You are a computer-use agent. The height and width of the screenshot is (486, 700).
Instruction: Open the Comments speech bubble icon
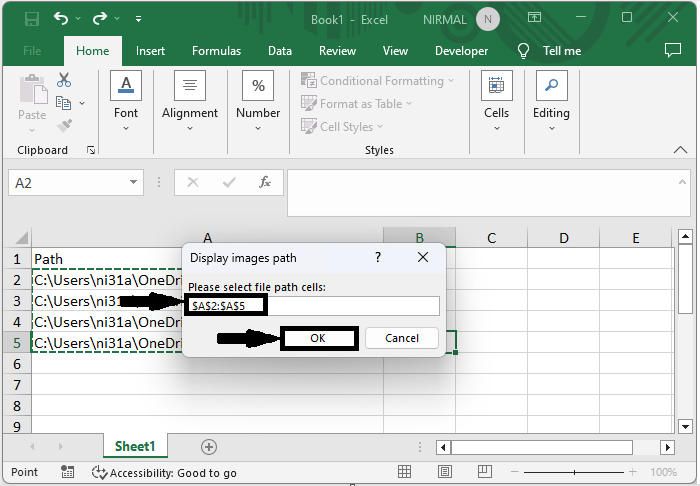coord(673,50)
